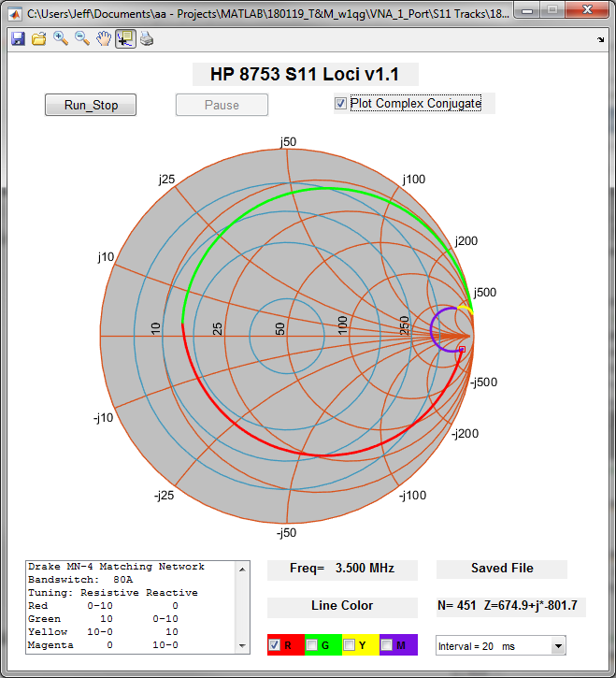
Task: Click the greyed-out Pause button
Action: [222, 105]
